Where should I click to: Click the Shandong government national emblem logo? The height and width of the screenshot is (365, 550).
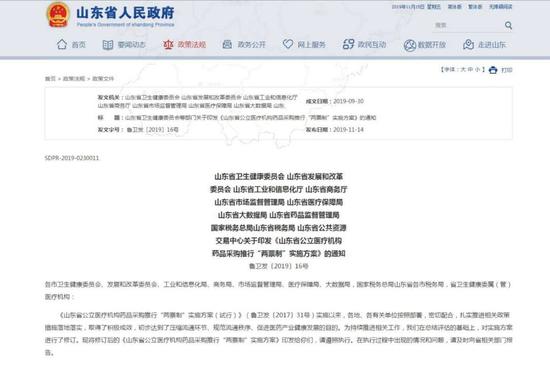[58, 15]
